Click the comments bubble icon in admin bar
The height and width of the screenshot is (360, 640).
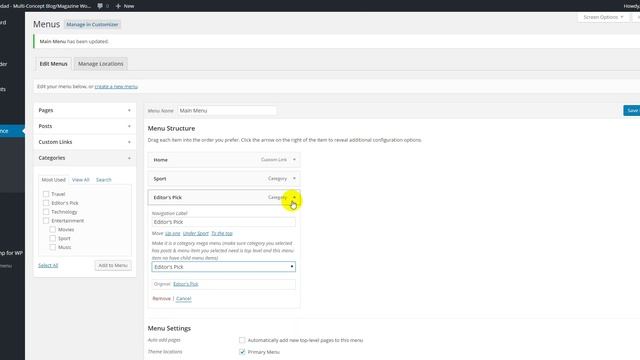point(100,6)
